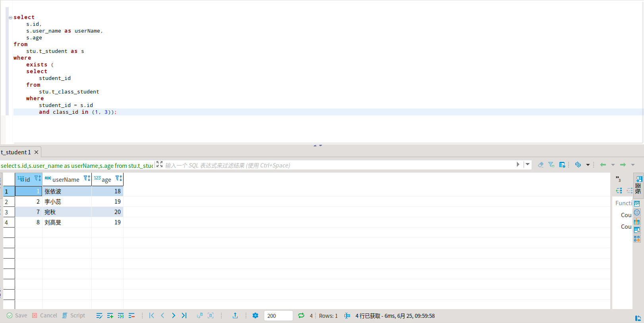Click the Save button
The width and height of the screenshot is (644, 323).
click(x=17, y=315)
